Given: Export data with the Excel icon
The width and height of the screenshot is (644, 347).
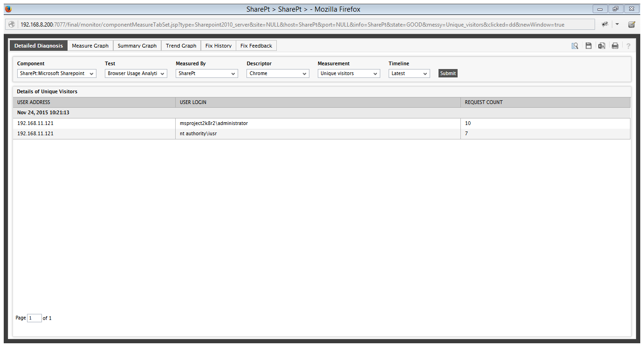Looking at the screenshot, I should pos(602,46).
